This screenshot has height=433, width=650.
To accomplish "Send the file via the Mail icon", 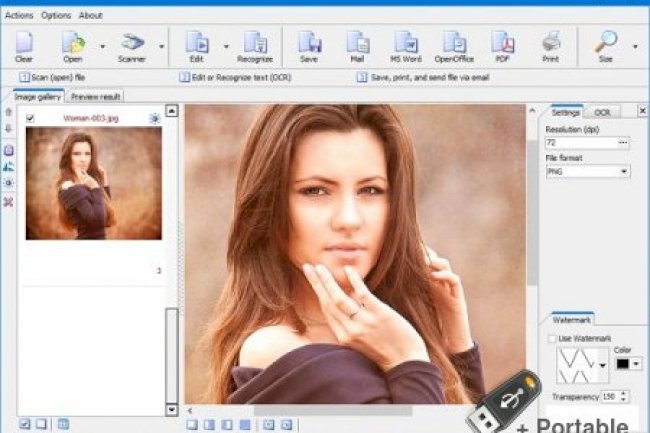I will pyautogui.click(x=357, y=44).
